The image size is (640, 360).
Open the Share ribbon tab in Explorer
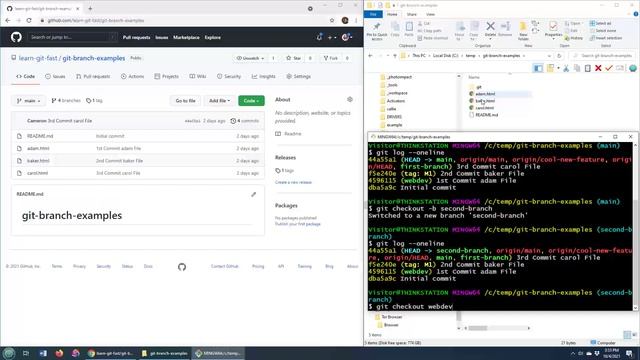pyautogui.click(x=411, y=14)
